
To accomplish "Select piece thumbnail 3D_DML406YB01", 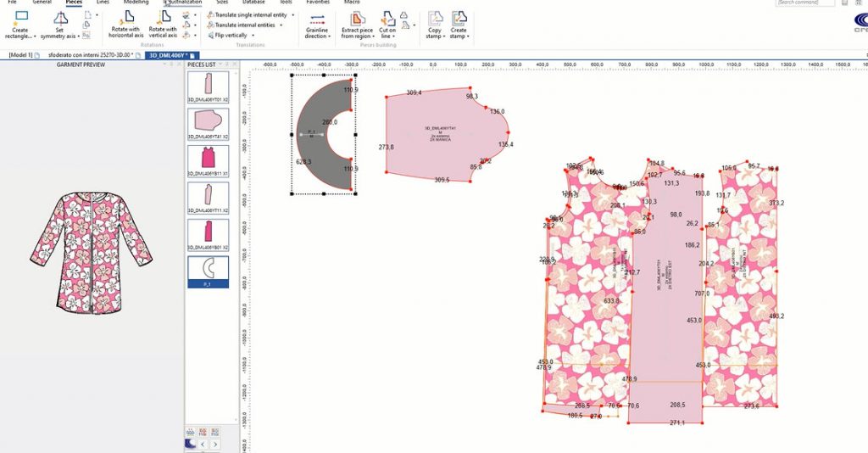I will pos(209,236).
